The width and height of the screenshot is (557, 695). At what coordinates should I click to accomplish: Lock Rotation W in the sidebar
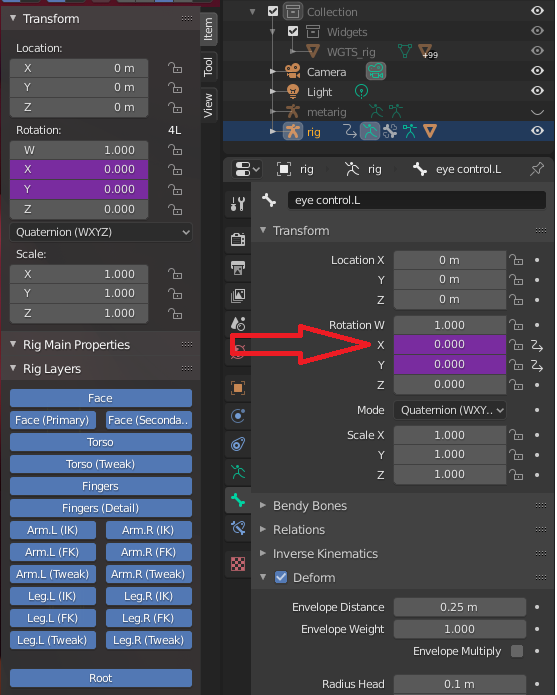(175, 150)
